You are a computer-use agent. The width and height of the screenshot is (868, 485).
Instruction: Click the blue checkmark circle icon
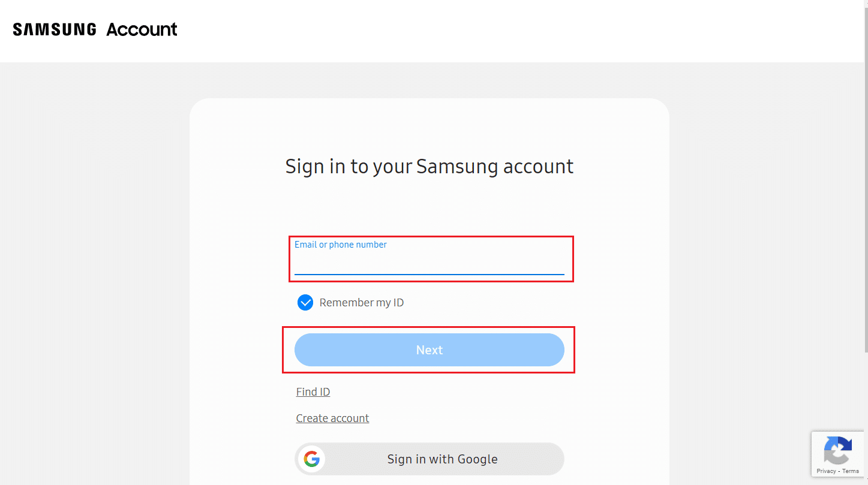[305, 303]
